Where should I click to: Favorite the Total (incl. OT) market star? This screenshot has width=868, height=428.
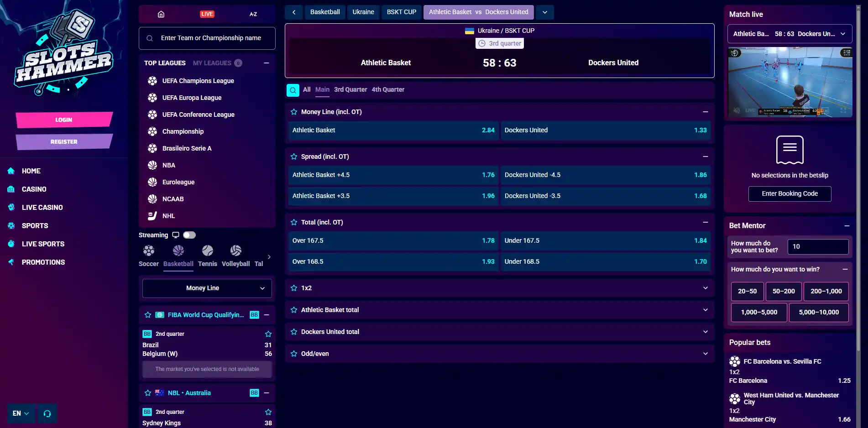[294, 222]
